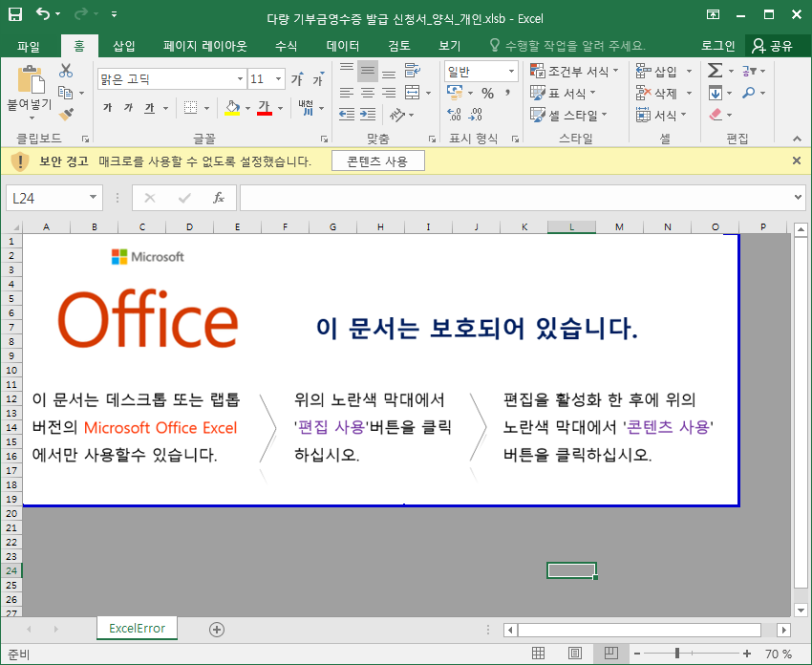Click the zoom slider handle
This screenshot has height=665, width=812.
(677, 654)
